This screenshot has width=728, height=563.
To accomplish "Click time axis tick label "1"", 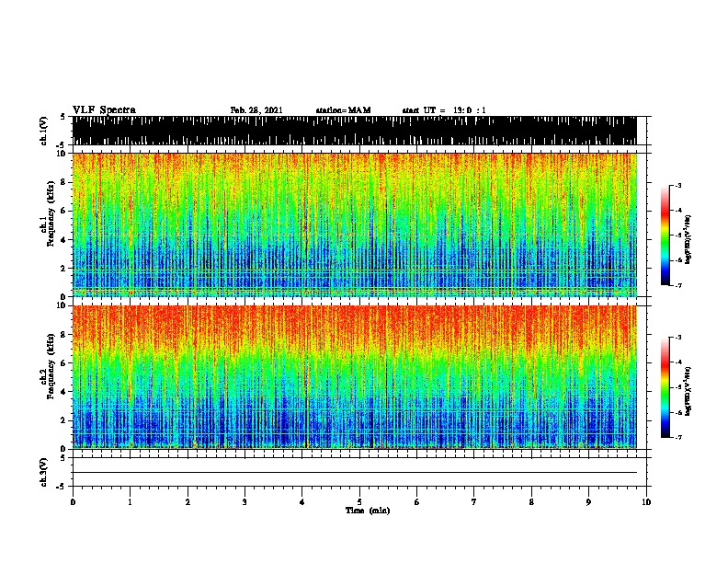I will (x=130, y=501).
